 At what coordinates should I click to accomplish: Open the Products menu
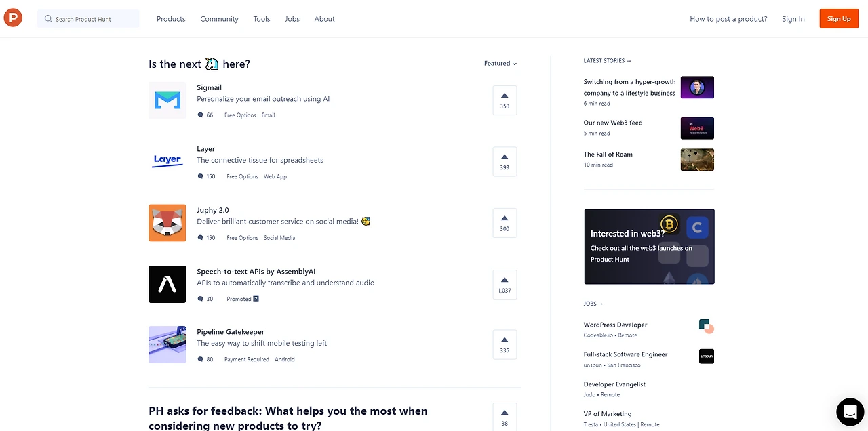[x=171, y=19]
